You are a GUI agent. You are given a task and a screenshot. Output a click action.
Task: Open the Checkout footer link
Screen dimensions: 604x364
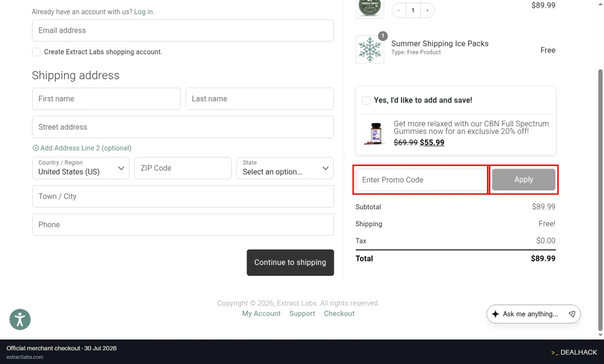pyautogui.click(x=339, y=314)
